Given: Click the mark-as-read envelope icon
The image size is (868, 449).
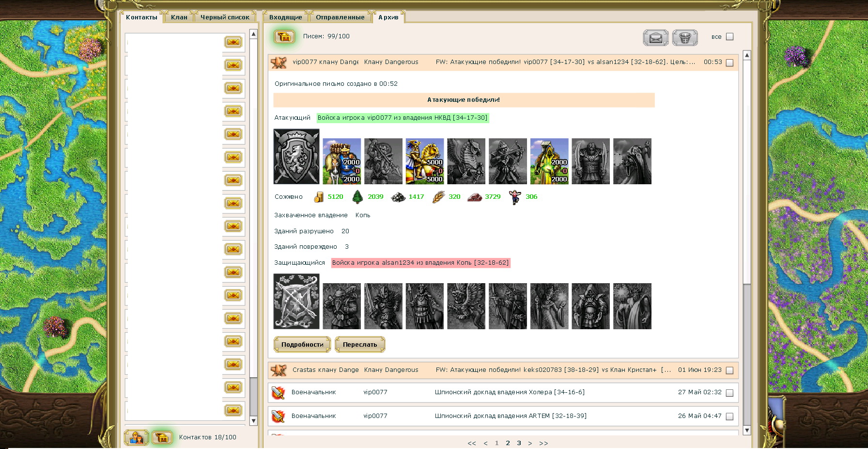Looking at the screenshot, I should click(x=655, y=37).
